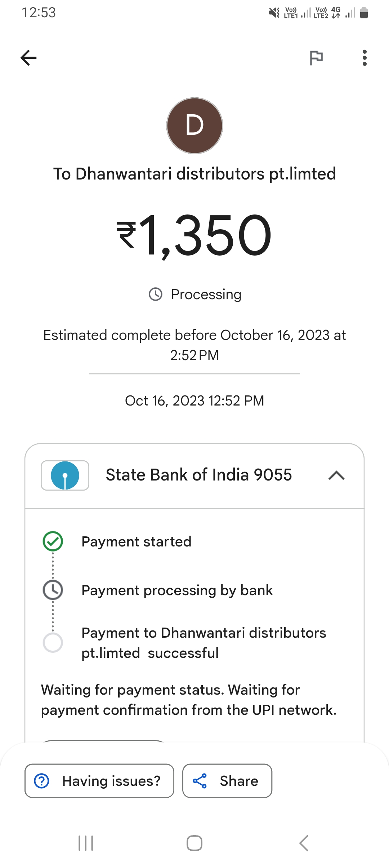Open Android recent apps navigation button

(x=86, y=843)
